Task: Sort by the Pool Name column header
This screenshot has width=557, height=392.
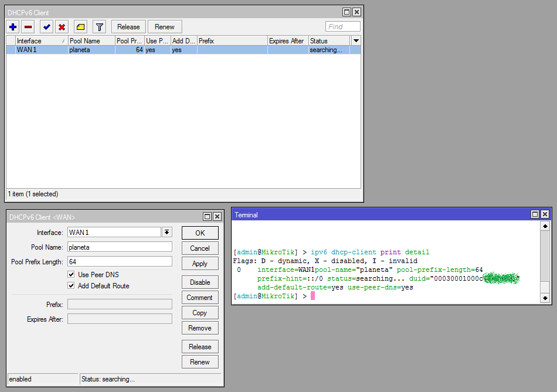Action: pyautogui.click(x=91, y=41)
